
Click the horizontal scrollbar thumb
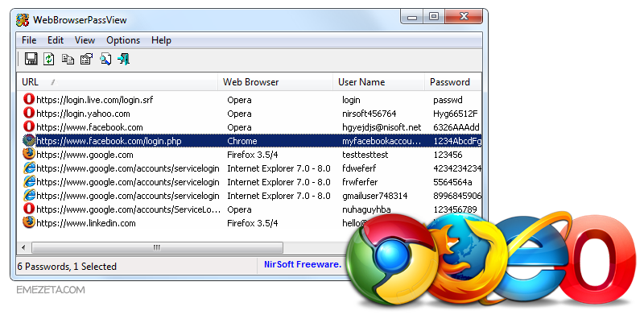coord(157,247)
